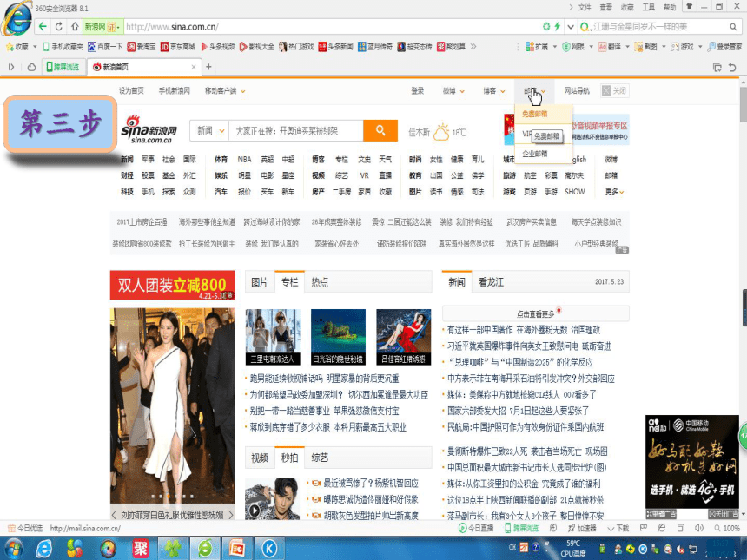Click the speaker mute icon in status bar
Screen dimensions: 747x560
pos(699,528)
